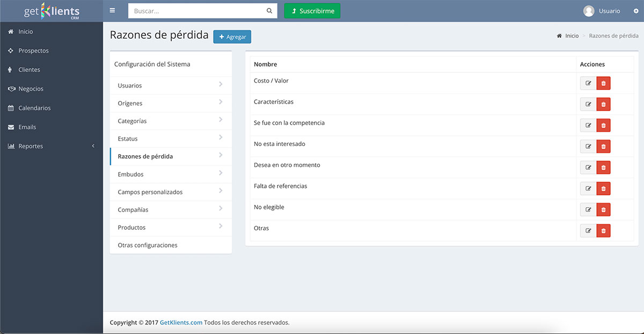The width and height of the screenshot is (644, 334).
Task: Delete the No esta interesado reason
Action: (x=603, y=147)
